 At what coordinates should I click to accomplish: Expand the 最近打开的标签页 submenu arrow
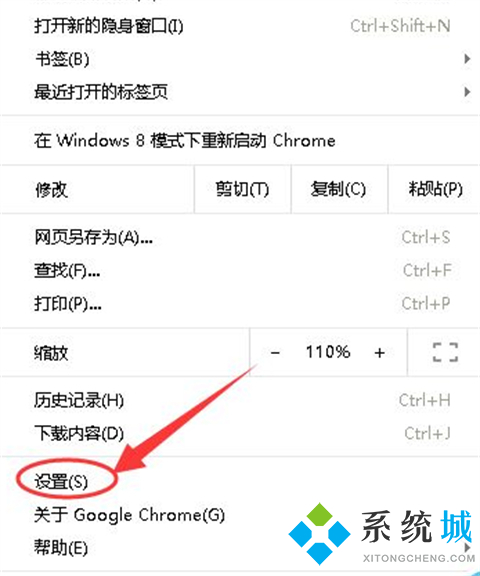pyautogui.click(x=467, y=91)
